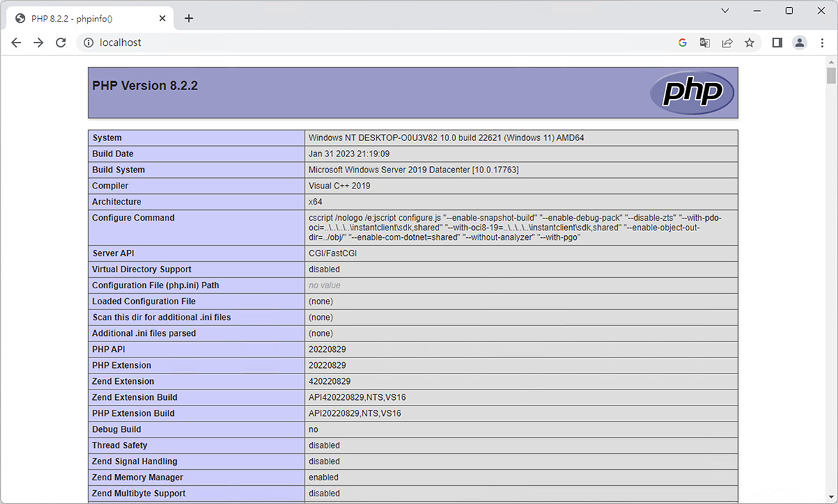Screen dimensions: 838x504
Task: Select the 'PHP Extension' label
Action: [x=122, y=366]
